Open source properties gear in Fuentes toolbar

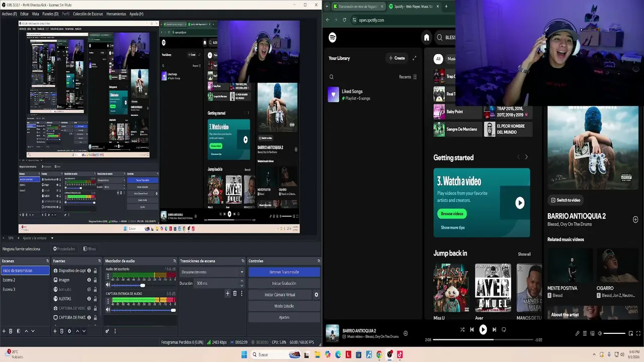[x=69, y=331]
